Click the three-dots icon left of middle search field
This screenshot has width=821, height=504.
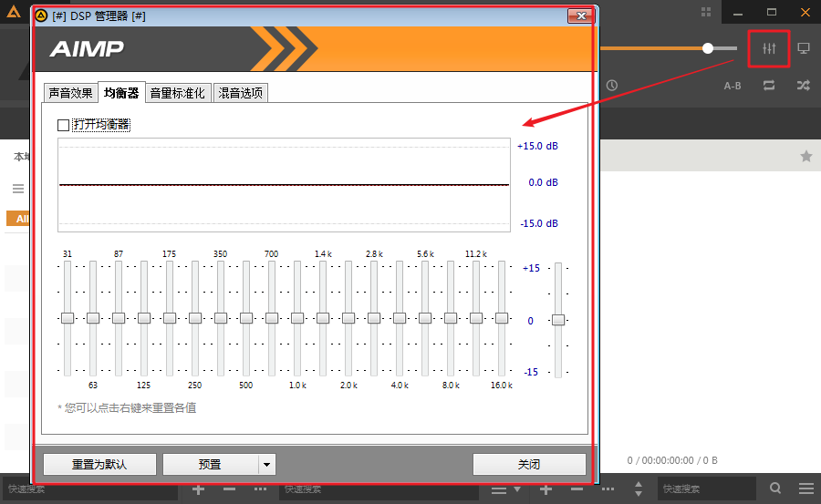(x=260, y=489)
